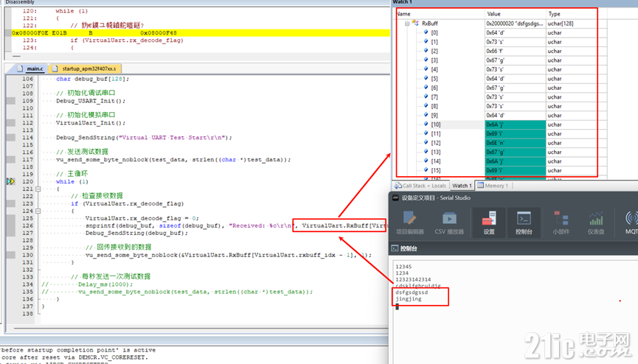Toggle a breakpoint in the gutter at line 114
The image size is (638, 364).
11,138
